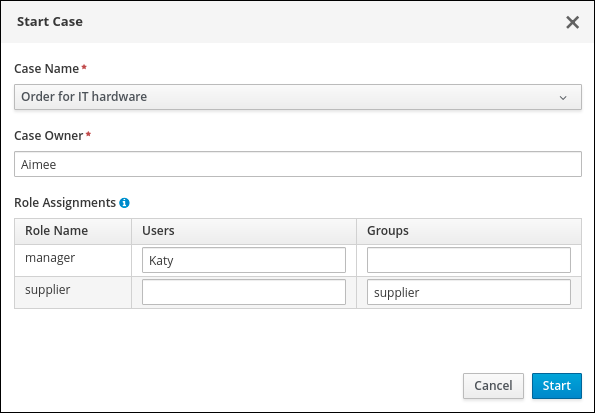Click the Start Case dialog title

point(50,22)
